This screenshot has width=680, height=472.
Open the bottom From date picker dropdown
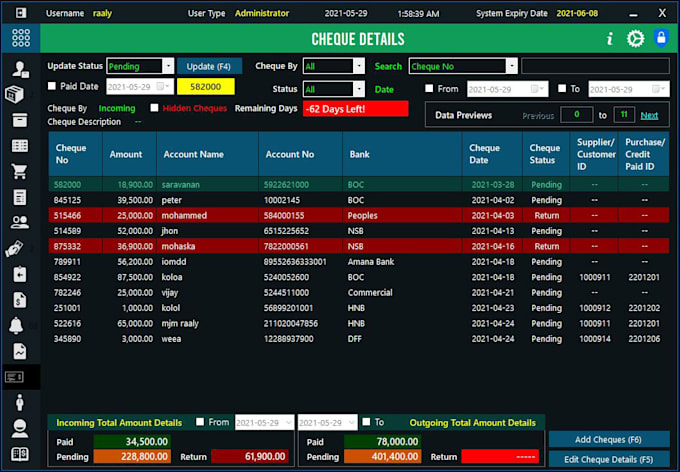[289, 422]
